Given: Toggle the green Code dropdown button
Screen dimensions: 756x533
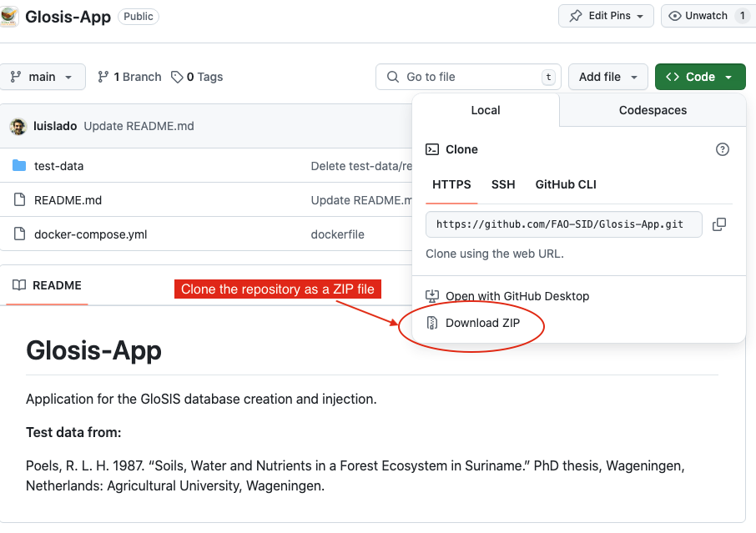Looking at the screenshot, I should point(700,77).
